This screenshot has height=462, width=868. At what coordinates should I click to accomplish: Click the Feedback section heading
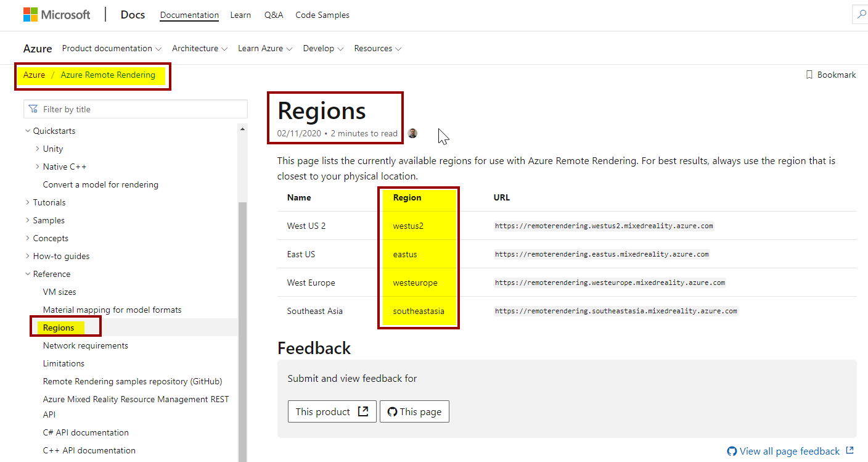pyautogui.click(x=314, y=348)
